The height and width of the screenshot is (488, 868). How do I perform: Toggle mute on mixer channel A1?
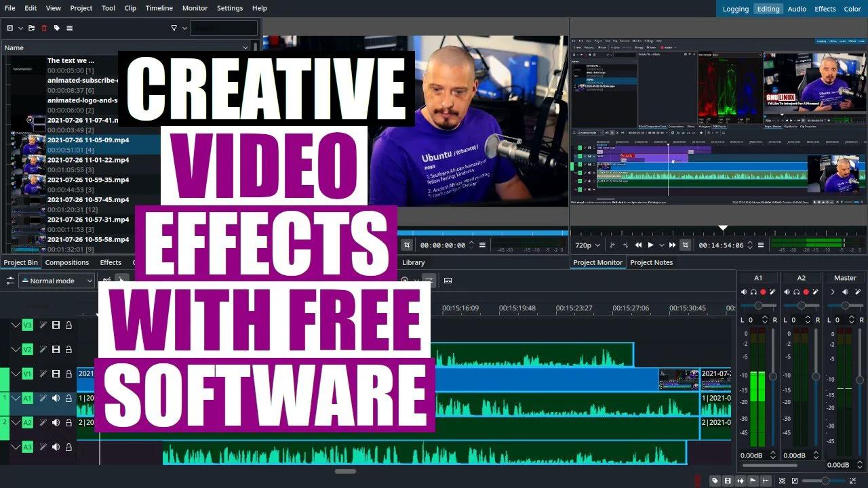744,292
